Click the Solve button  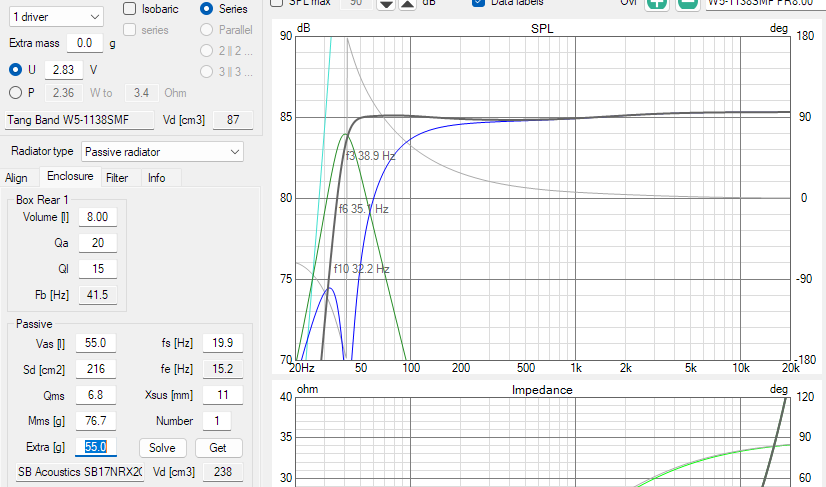point(162,448)
